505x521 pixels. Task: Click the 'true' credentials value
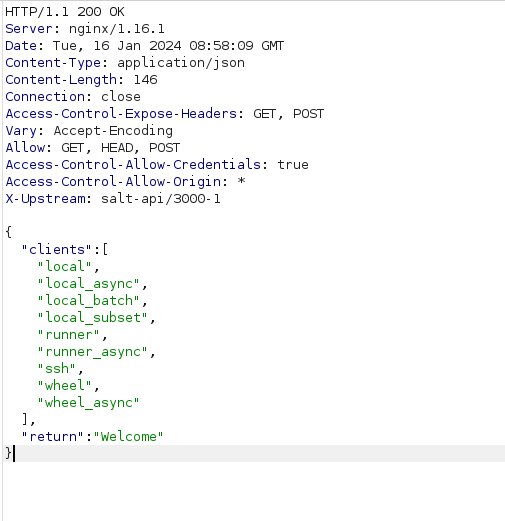point(293,165)
